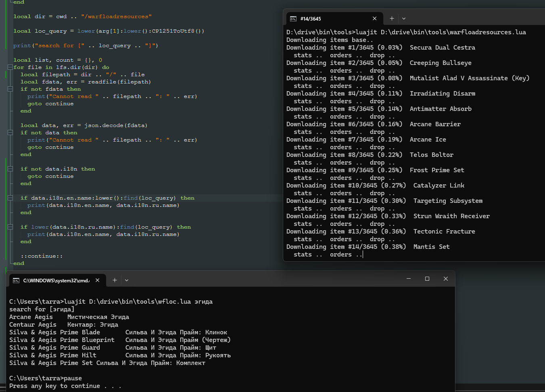Screen dimensions: 545x392
Task: Click 'Mutalist Alad V Assassinate (Key)'
Action: point(470,78)
